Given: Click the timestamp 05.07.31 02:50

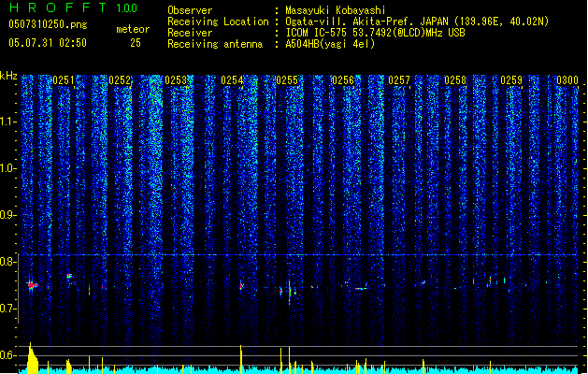Looking at the screenshot, I should click(x=48, y=43).
